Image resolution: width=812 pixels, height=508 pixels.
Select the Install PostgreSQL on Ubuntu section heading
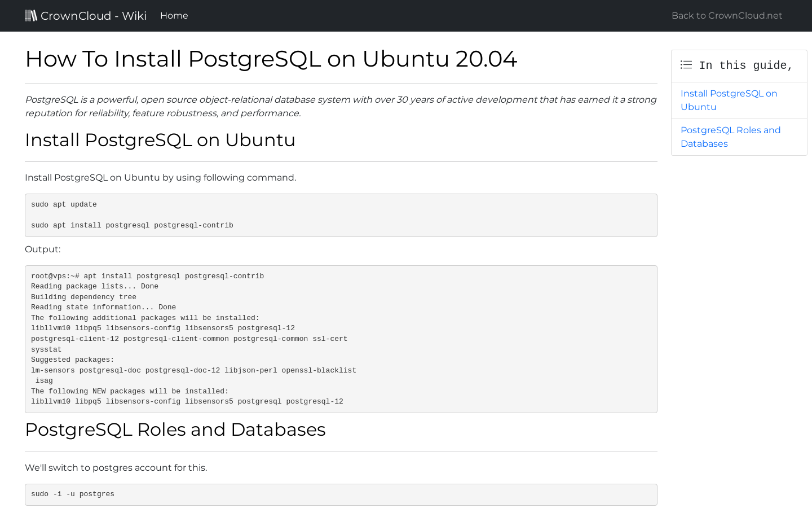pyautogui.click(x=160, y=140)
